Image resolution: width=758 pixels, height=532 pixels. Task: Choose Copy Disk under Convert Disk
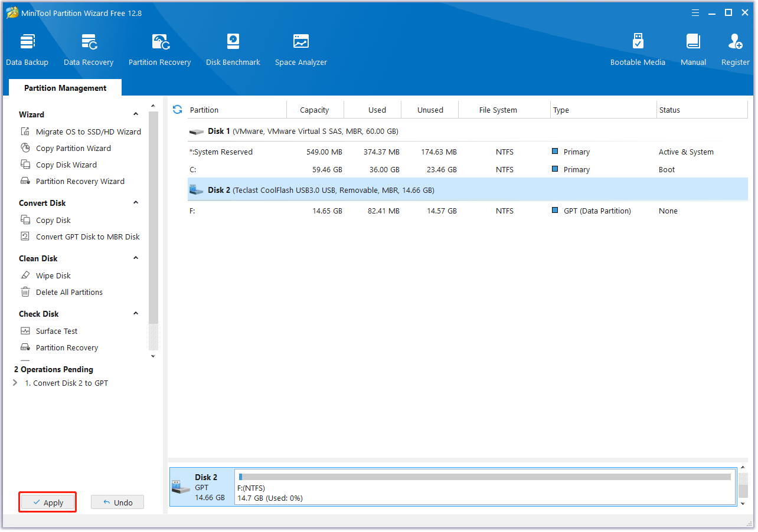click(53, 220)
